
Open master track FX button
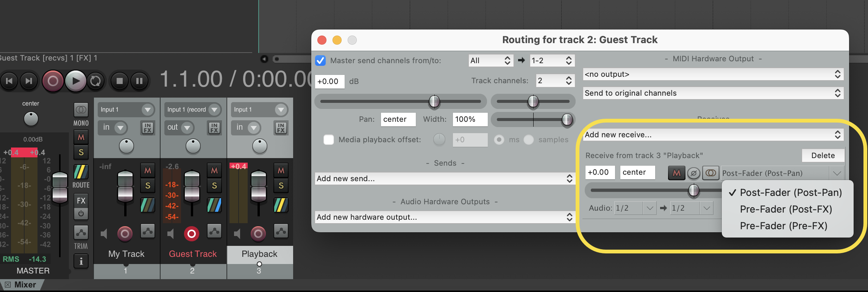click(x=81, y=200)
